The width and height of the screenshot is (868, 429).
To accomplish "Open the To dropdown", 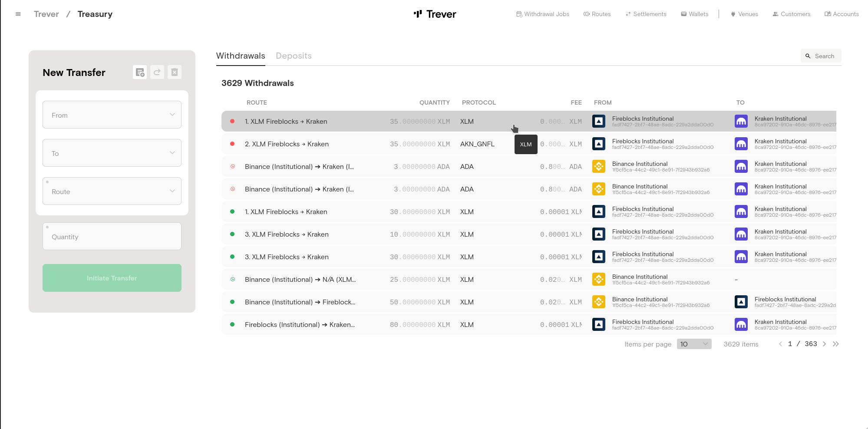I will pos(112,153).
